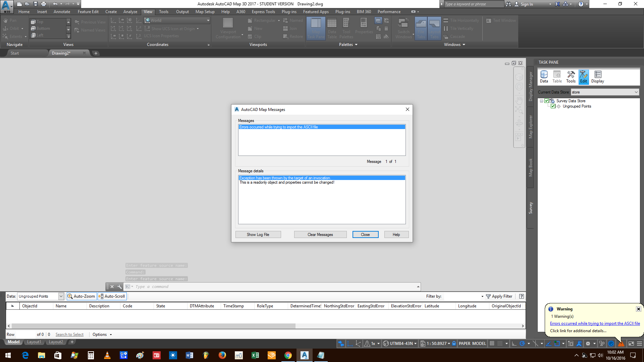Click the Show Log File button
This screenshot has width=644, height=362.
(x=258, y=234)
